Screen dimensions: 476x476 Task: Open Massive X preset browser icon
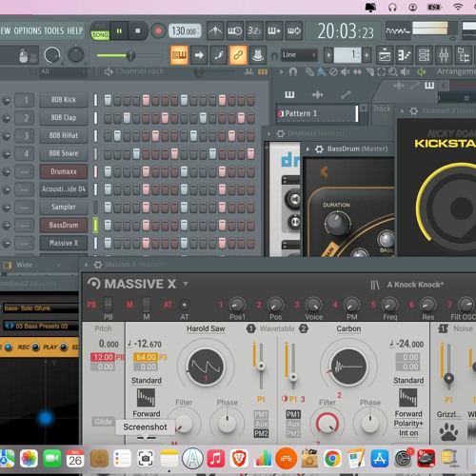click(x=375, y=285)
